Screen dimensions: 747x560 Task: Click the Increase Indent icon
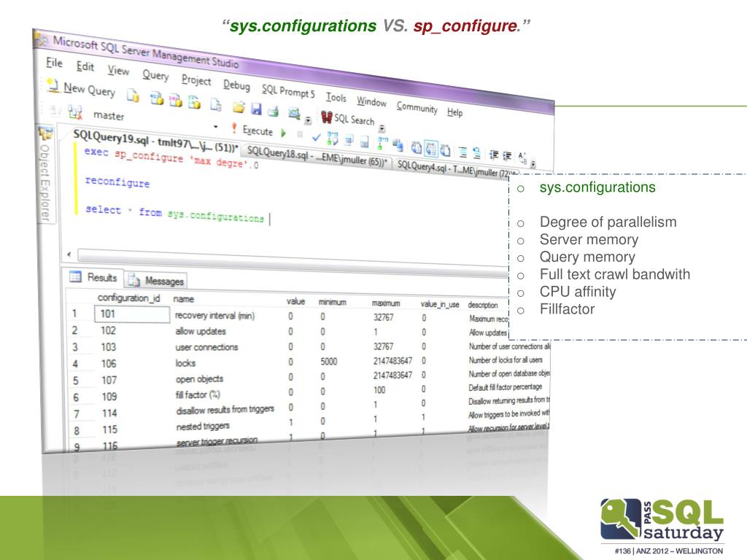tap(508, 156)
